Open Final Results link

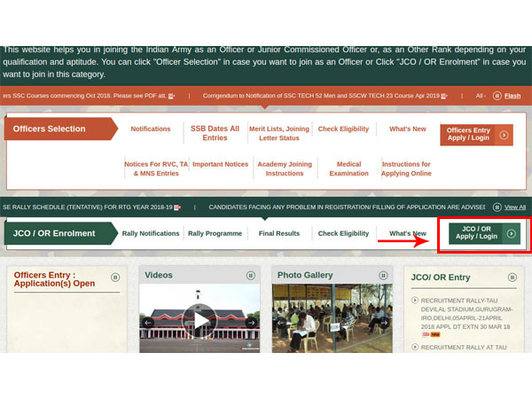(x=279, y=233)
